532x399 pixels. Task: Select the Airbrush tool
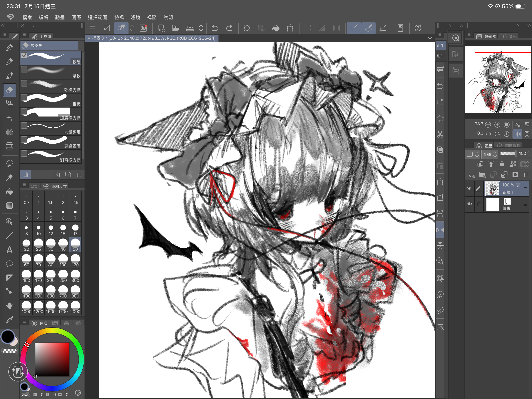[x=9, y=104]
